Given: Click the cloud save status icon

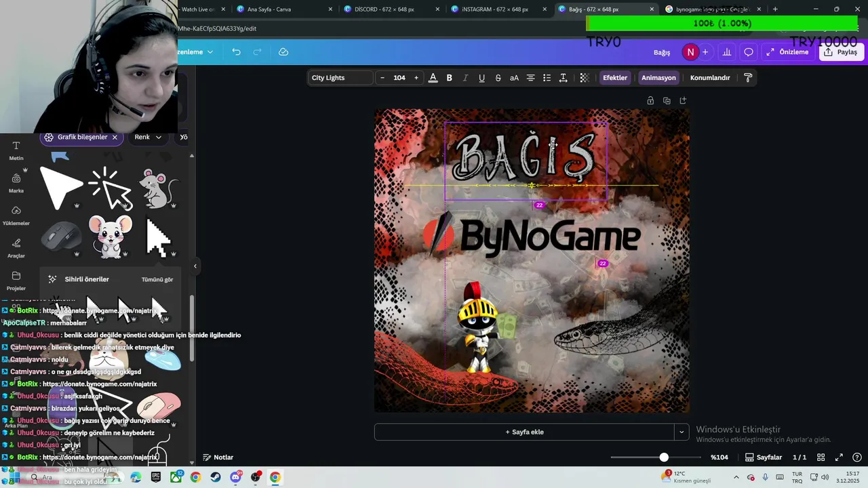Looking at the screenshot, I should click(283, 52).
